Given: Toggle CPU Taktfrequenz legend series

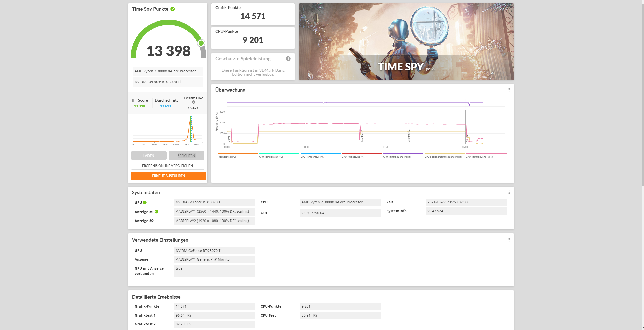Looking at the screenshot, I should [x=397, y=157].
